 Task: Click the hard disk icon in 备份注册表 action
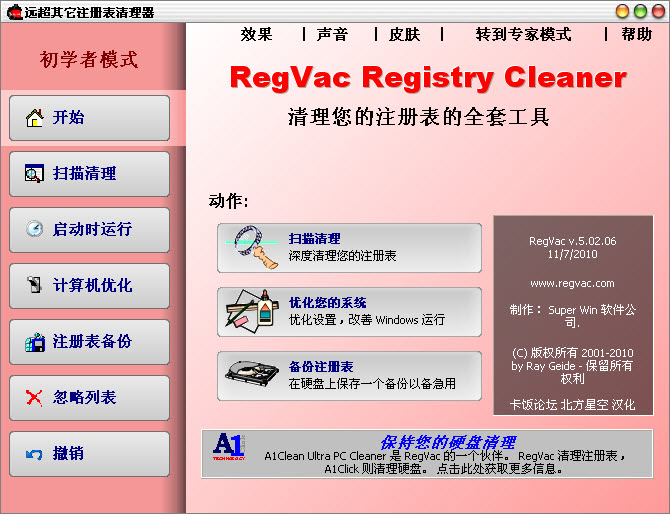253,375
